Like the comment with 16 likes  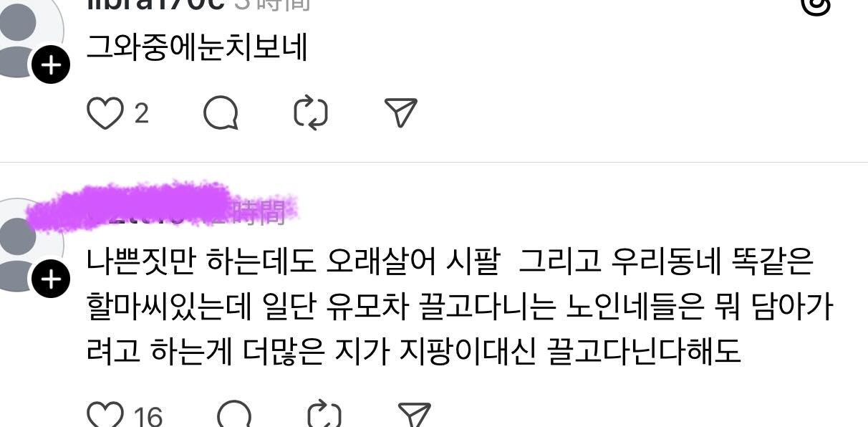(105, 416)
